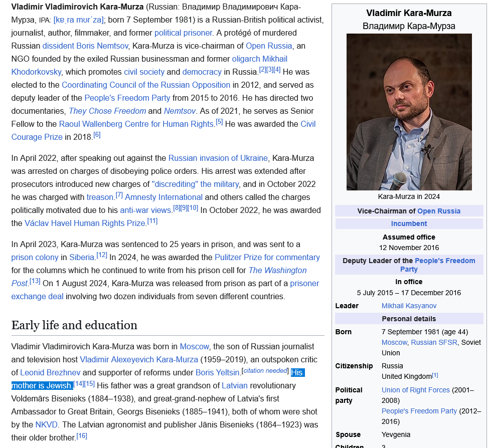Image resolution: width=488 pixels, height=448 pixels.
Task: Jump to citation [9]
Action: point(184,208)
